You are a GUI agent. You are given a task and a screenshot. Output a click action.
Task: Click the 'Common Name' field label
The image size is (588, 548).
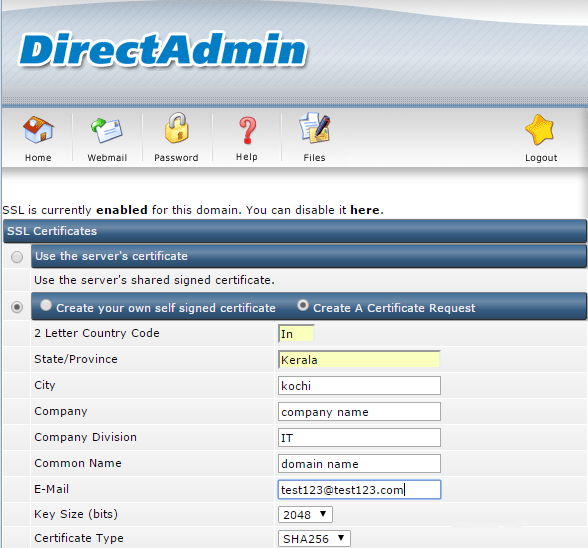pos(78,463)
